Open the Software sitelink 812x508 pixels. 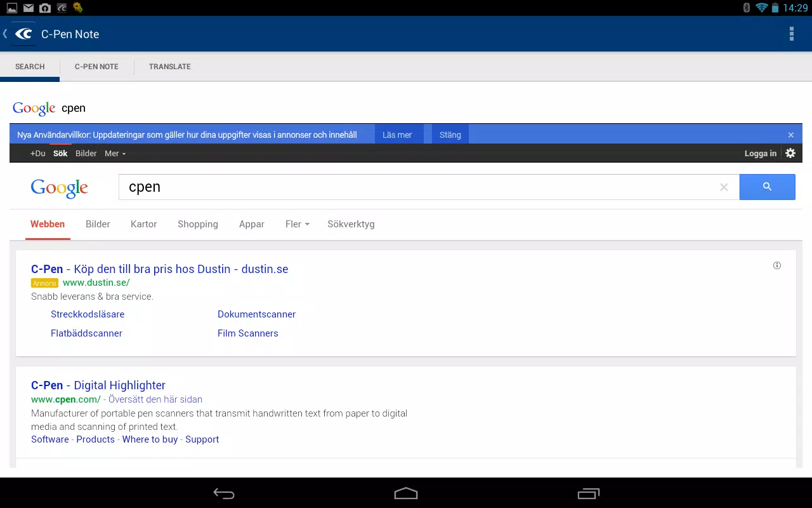[50, 439]
